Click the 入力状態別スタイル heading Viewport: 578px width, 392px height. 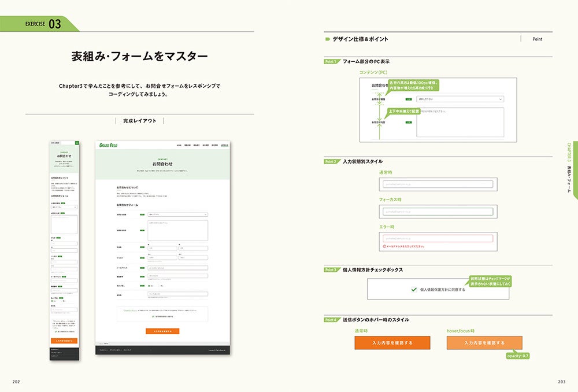pos(363,161)
